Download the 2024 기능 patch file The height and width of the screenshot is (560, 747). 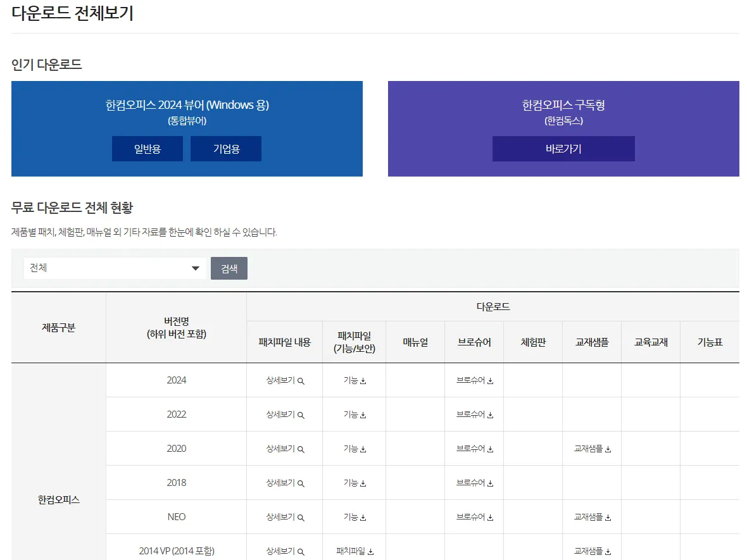click(x=354, y=380)
